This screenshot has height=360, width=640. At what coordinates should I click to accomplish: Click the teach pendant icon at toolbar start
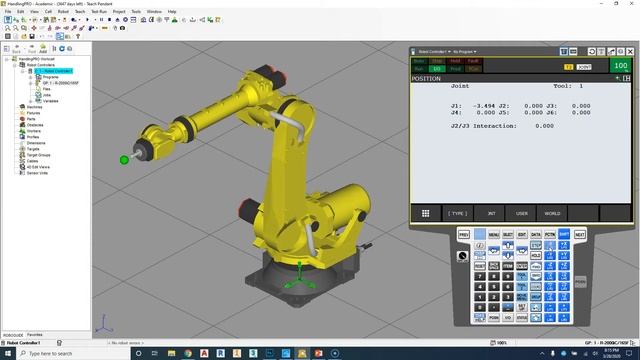tap(7, 20)
